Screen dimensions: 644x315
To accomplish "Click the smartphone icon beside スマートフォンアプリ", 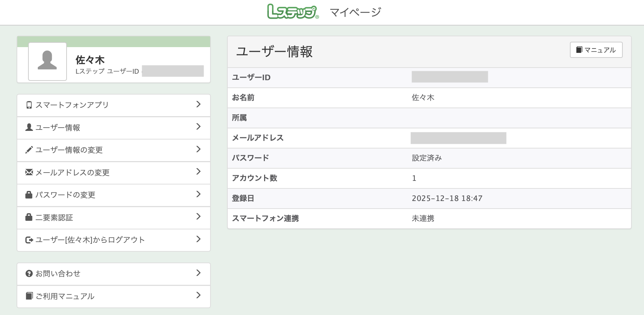I will click(x=29, y=104).
